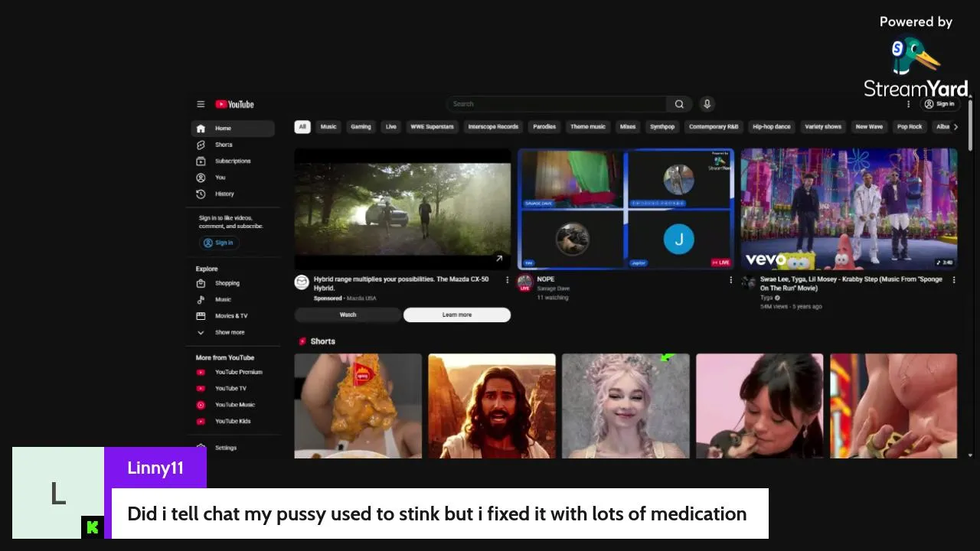Select the WWE Superstars filter chip

click(x=432, y=127)
